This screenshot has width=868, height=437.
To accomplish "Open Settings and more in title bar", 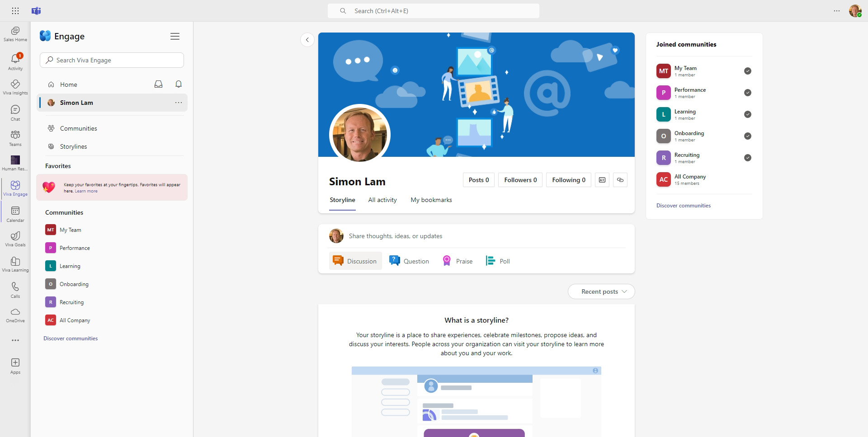I will (837, 11).
